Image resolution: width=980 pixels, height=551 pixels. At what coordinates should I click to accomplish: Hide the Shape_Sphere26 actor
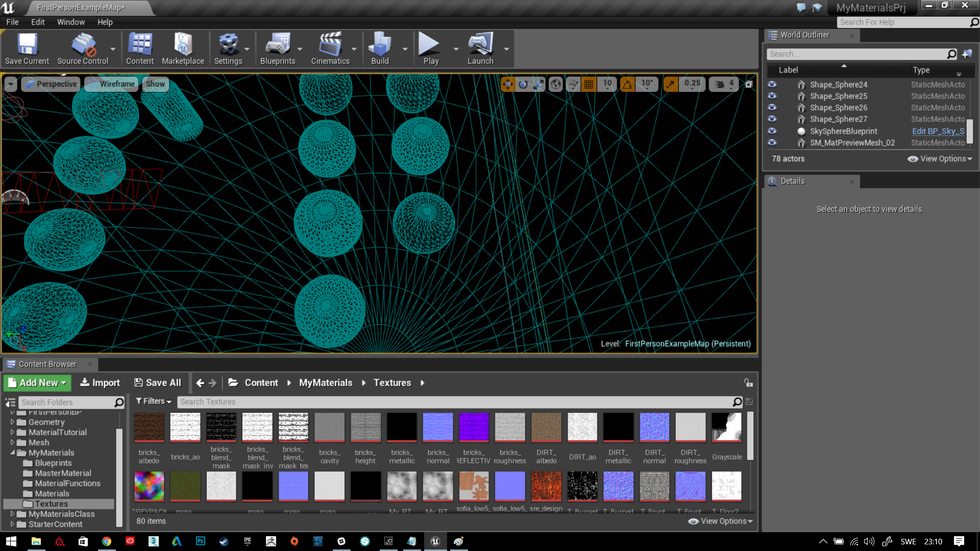[772, 107]
